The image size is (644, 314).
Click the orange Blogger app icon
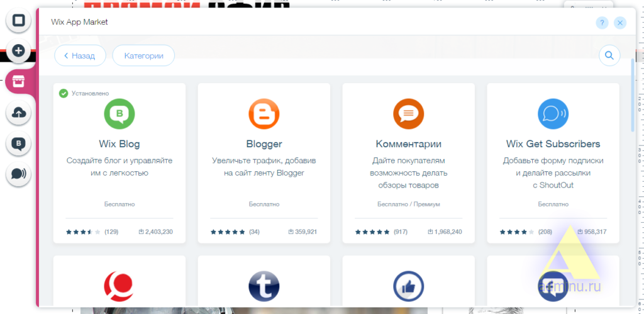(x=264, y=114)
